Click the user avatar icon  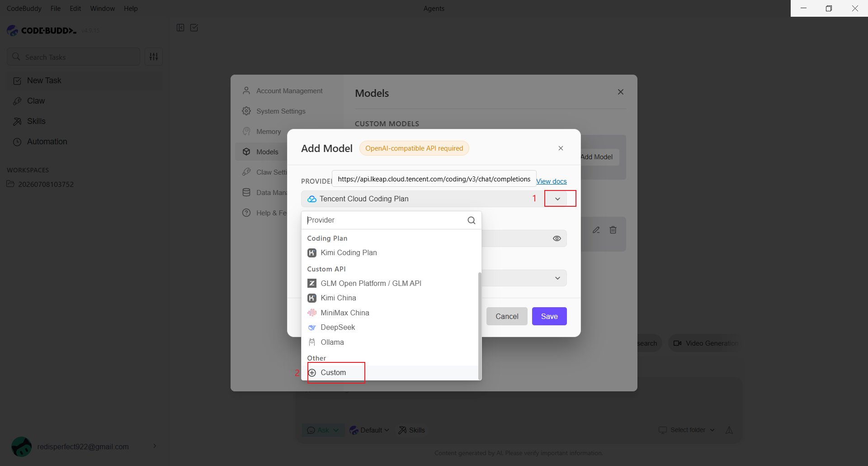pyautogui.click(x=21, y=447)
